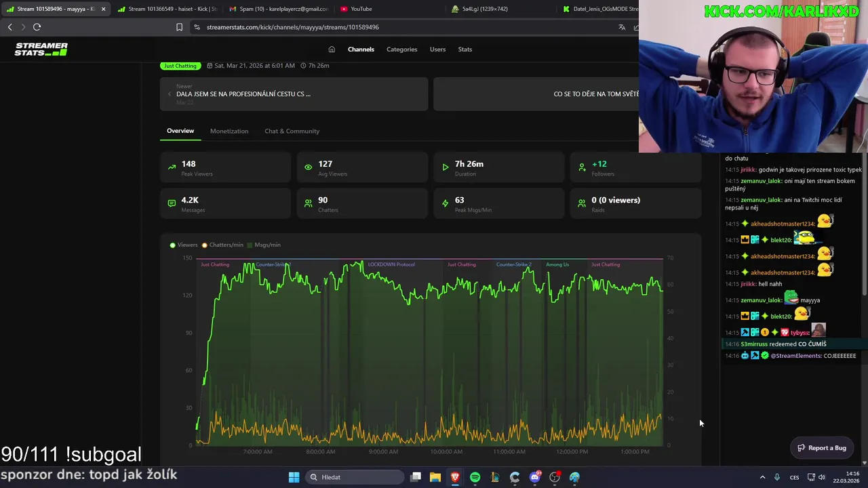
Task: Click the volume icon in system tray
Action: pos(822,477)
